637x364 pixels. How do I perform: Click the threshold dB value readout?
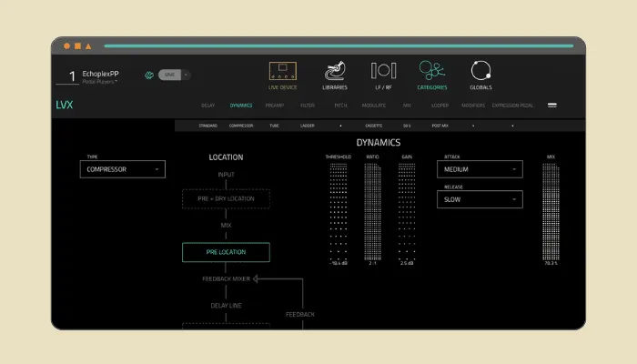[339, 264]
